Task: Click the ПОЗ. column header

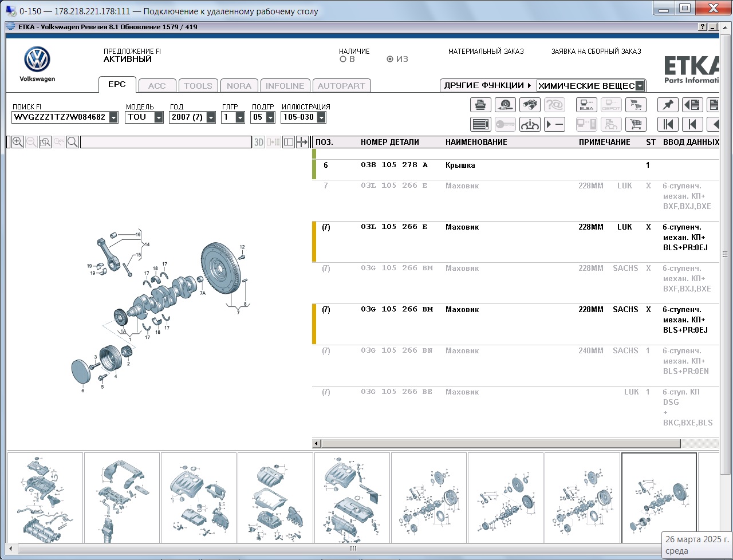Action: pyautogui.click(x=324, y=142)
